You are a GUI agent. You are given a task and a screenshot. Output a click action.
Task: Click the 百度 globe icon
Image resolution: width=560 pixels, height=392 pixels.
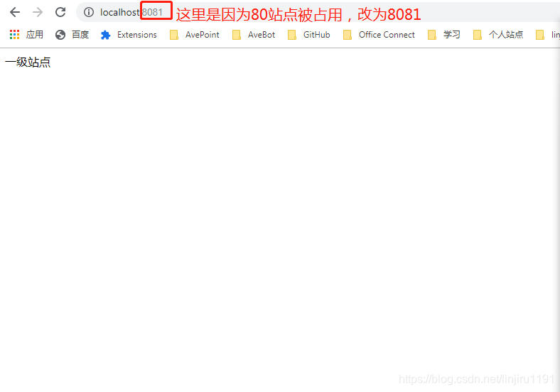[x=60, y=35]
